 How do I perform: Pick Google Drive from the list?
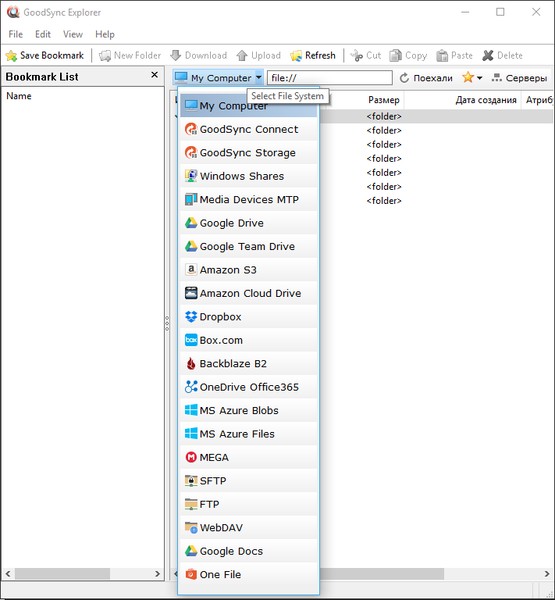click(x=248, y=223)
